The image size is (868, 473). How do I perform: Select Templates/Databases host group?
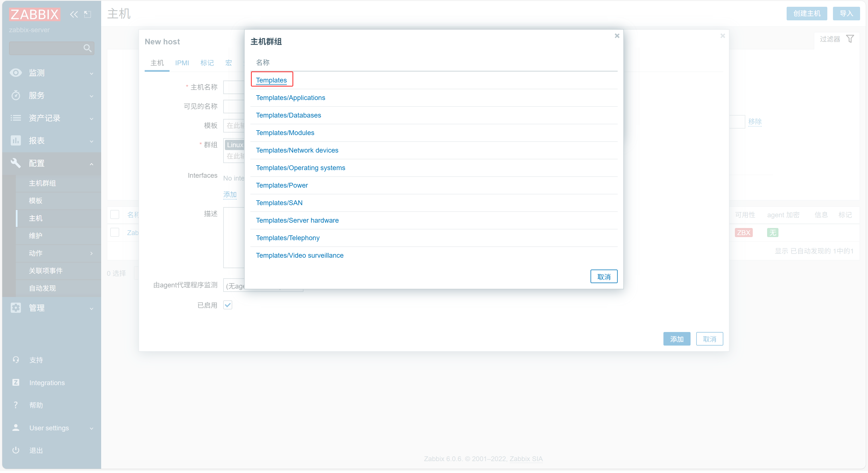288,115
